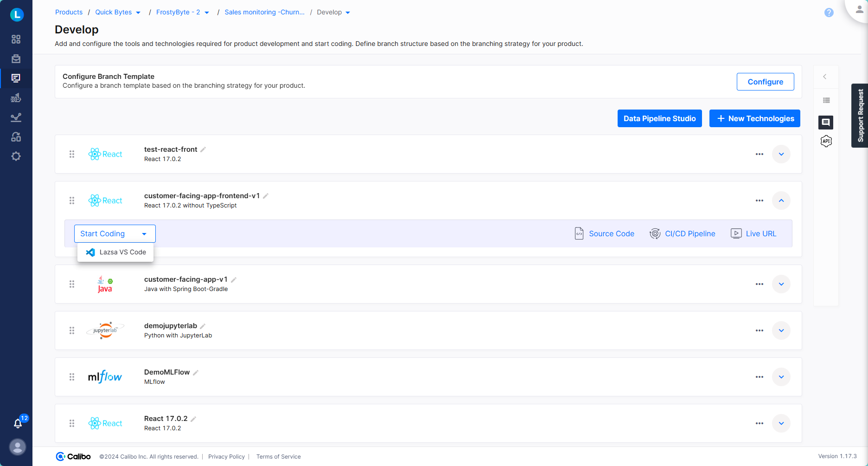Viewport: 868px width, 466px height.
Task: Click the notifications bell with 12 badge
Action: click(x=18, y=423)
